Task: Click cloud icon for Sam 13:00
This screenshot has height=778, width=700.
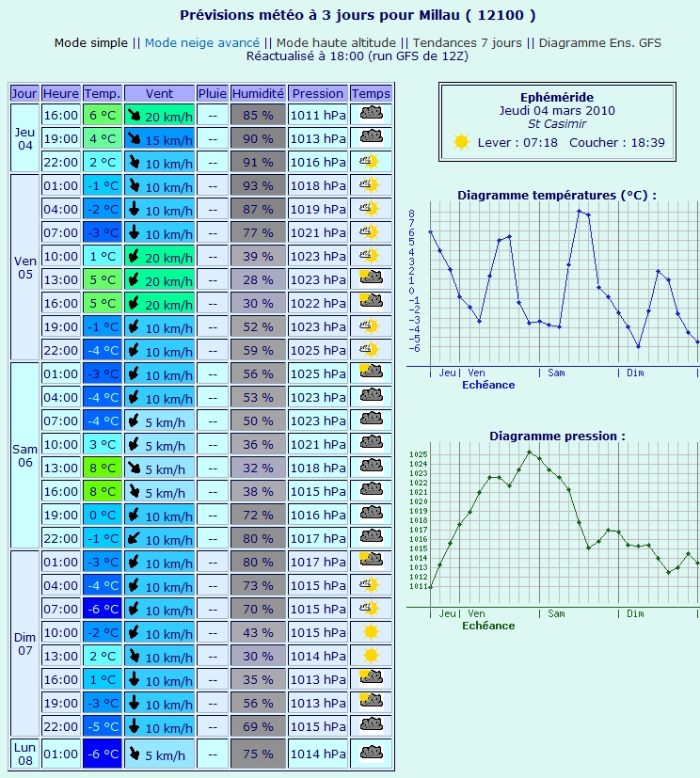Action: [371, 467]
